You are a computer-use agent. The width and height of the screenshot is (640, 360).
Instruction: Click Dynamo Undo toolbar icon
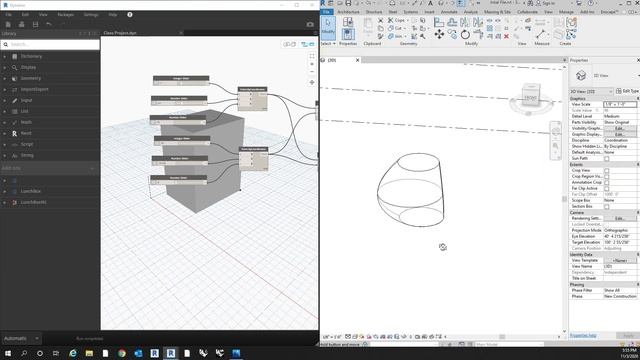pos(49,24)
